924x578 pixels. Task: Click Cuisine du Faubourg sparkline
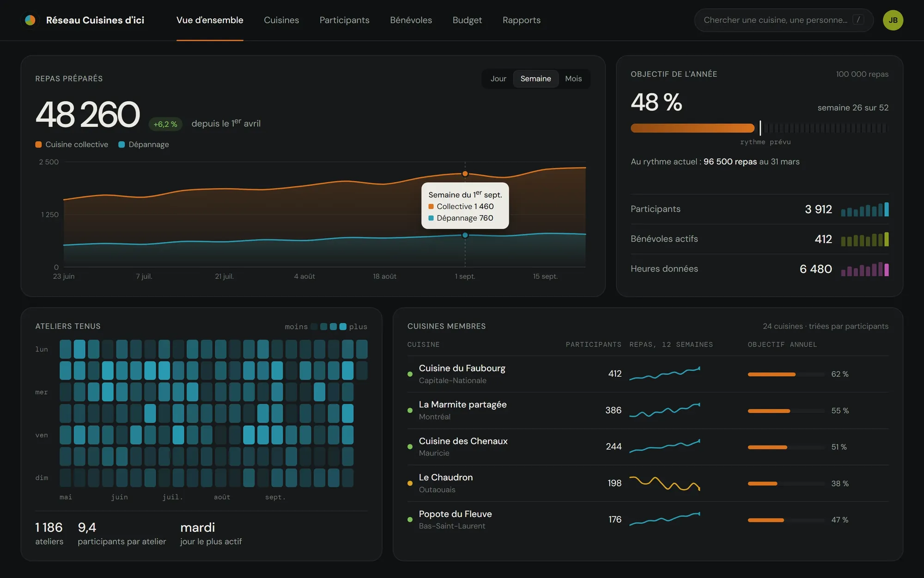pyautogui.click(x=665, y=374)
